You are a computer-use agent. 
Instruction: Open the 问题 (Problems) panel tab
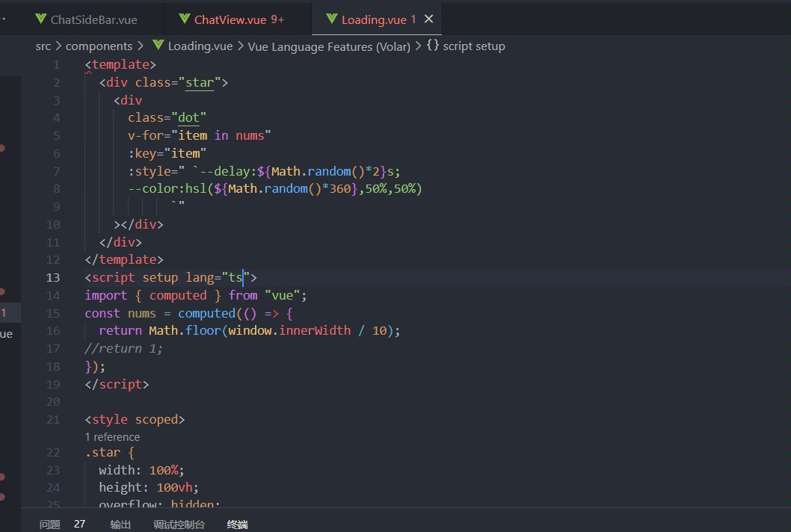point(50,525)
